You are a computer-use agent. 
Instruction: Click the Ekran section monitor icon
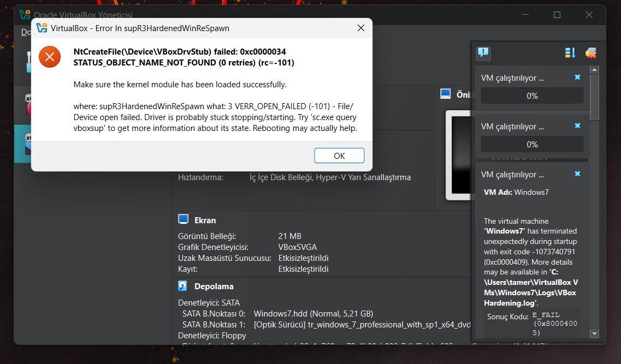(183, 219)
